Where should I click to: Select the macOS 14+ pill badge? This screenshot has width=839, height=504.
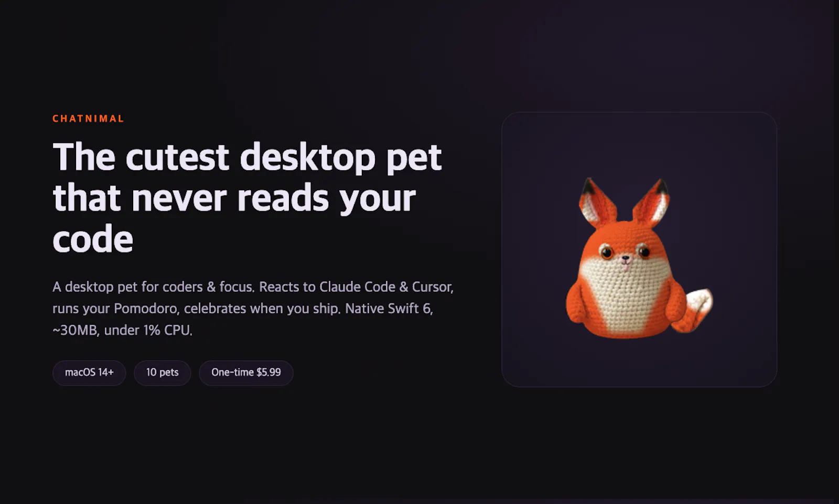point(89,372)
